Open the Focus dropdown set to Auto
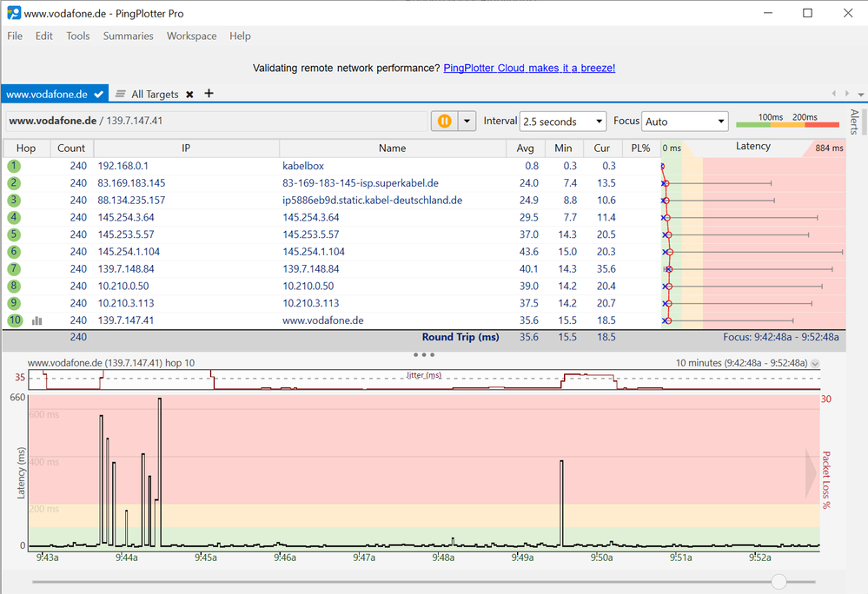This screenshot has width=868, height=594. point(685,121)
